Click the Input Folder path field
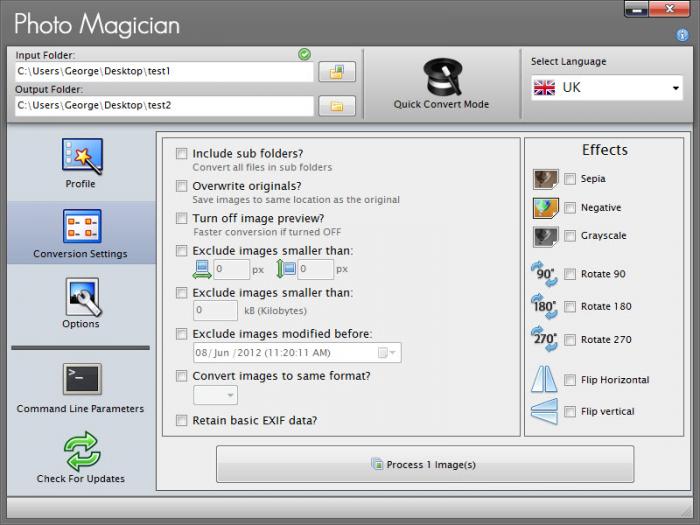 pyautogui.click(x=164, y=72)
